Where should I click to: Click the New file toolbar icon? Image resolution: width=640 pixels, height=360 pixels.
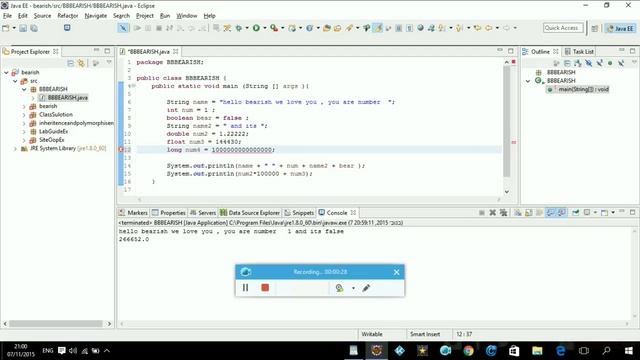6,28
